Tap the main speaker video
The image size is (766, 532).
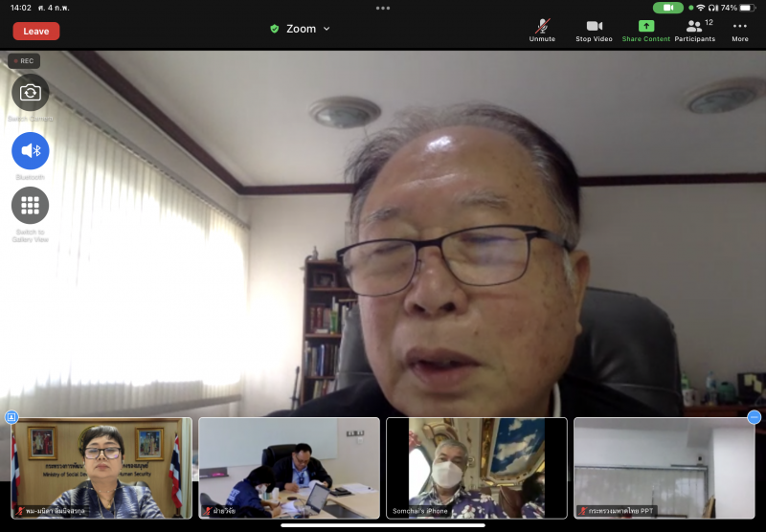(383, 233)
